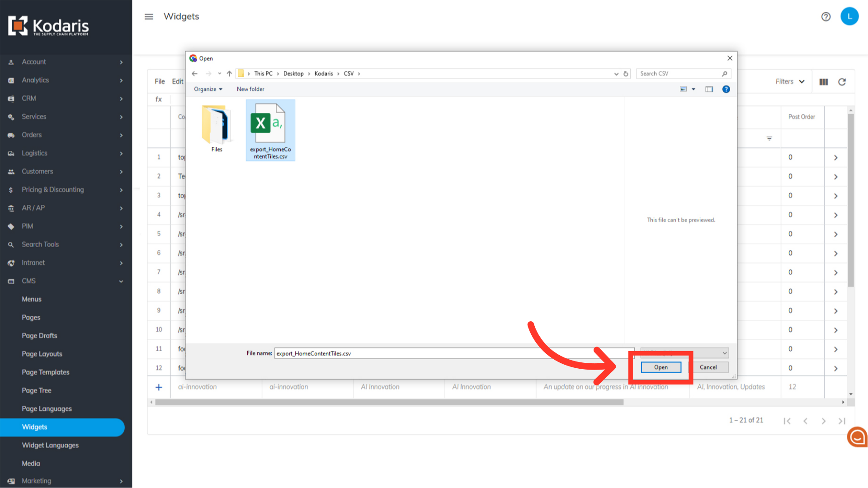Click the up arrow in the Open dialog

229,74
